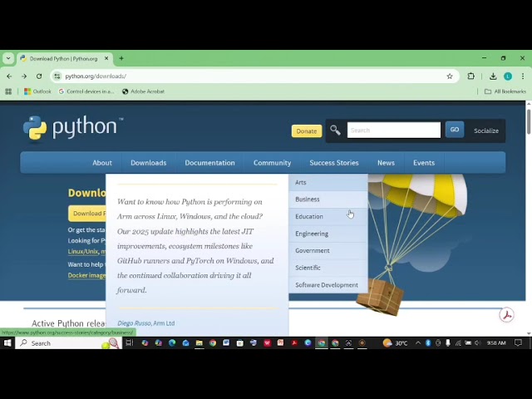Open the Docker images link
Image resolution: width=532 pixels, height=399 pixels.
[x=86, y=275]
